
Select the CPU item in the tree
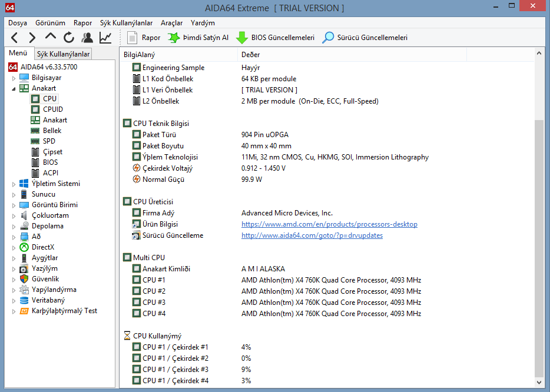click(49, 98)
